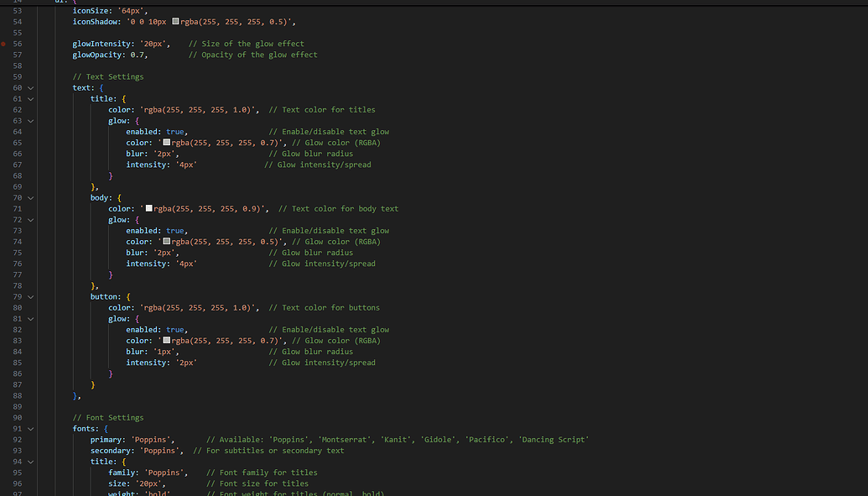Select line number 88 in the gutter
868x496 pixels.
18,395
